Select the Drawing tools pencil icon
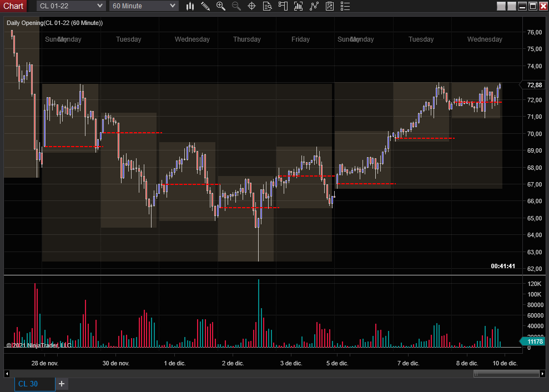 (x=205, y=6)
